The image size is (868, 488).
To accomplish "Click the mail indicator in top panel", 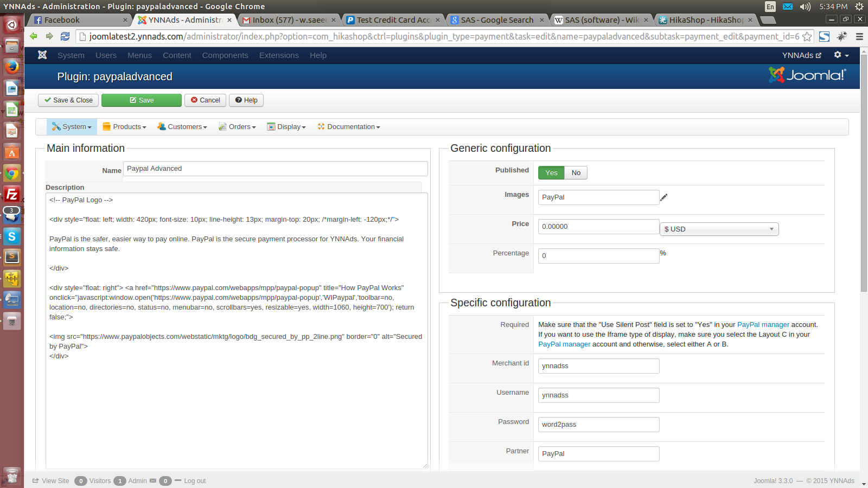I will [x=788, y=7].
